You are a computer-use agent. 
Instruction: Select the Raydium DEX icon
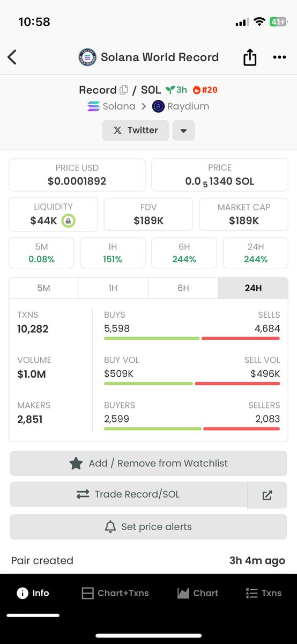[x=158, y=106]
